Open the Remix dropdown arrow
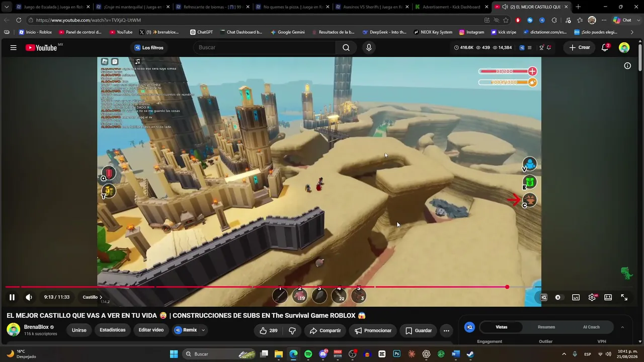 203,330
